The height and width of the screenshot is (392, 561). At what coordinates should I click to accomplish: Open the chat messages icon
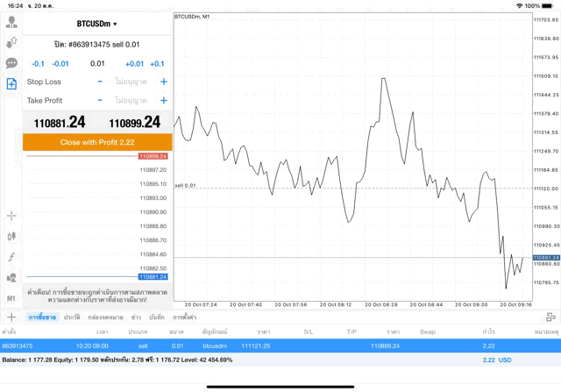click(x=11, y=63)
